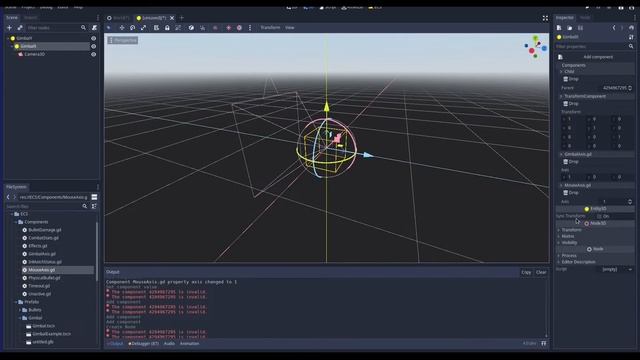Click the Filter properties field in Inspector
Screen dimensions: 640x360
(595, 47)
